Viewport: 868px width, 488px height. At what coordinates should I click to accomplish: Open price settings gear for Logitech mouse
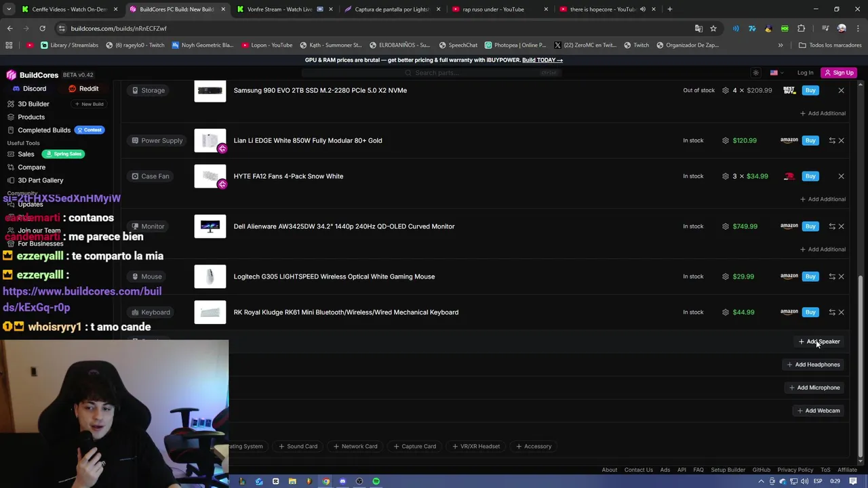pos(726,277)
